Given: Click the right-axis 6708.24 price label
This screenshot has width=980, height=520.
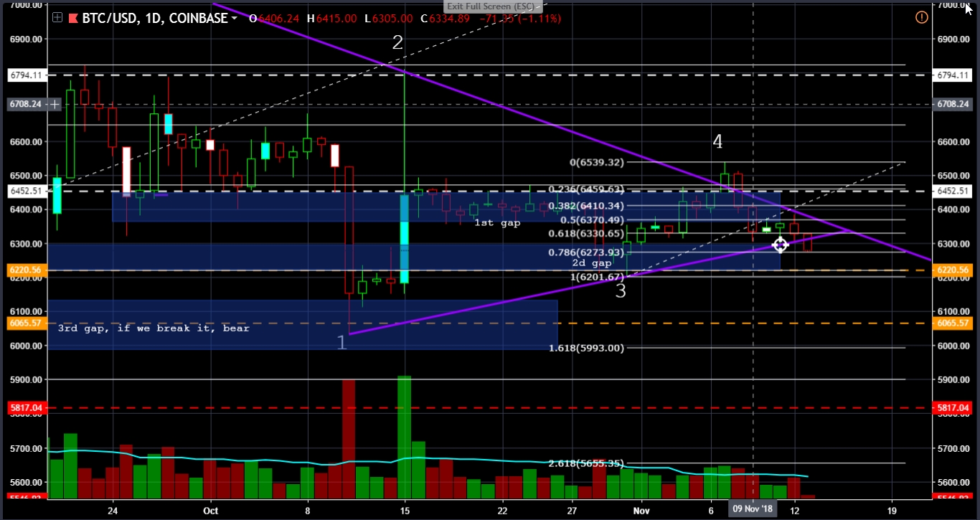Looking at the screenshot, I should (x=953, y=104).
